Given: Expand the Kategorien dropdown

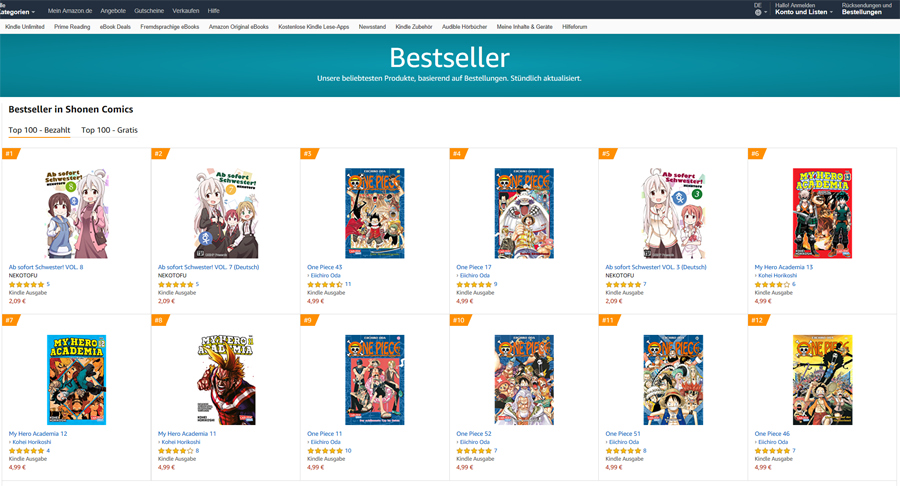Looking at the screenshot, I should pos(17,11).
